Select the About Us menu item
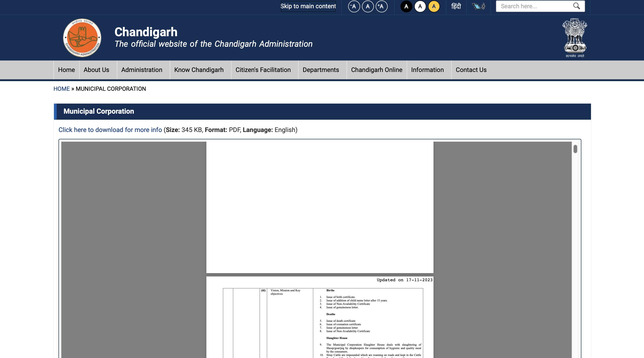Viewport: 644px width, 358px height. tap(96, 70)
